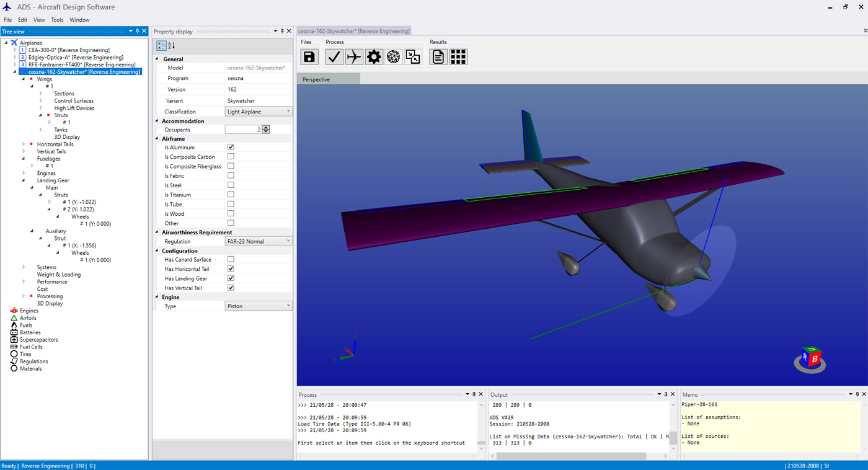Screen dimensions: 868x470
Task: Pin the Tree view panel
Action: point(137,31)
